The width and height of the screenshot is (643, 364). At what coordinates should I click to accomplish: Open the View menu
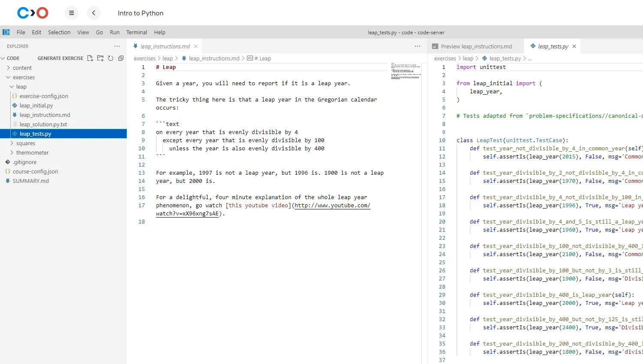click(x=83, y=32)
